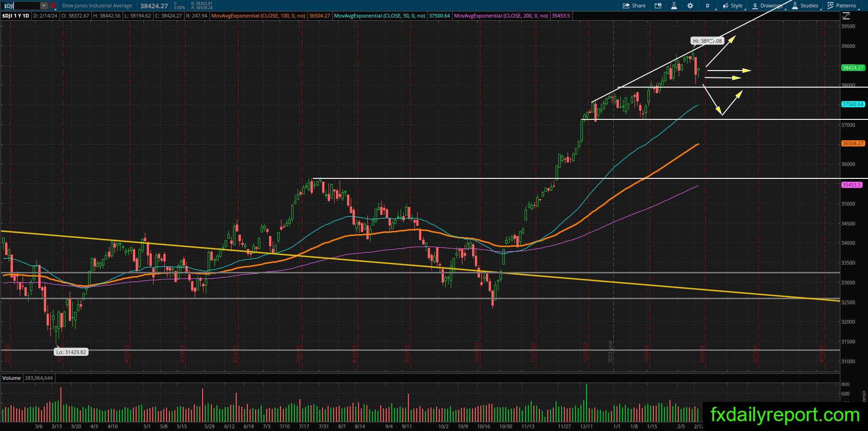This screenshot has width=868, height=431.
Task: Click the R: 247.94 range readout
Action: (x=197, y=16)
